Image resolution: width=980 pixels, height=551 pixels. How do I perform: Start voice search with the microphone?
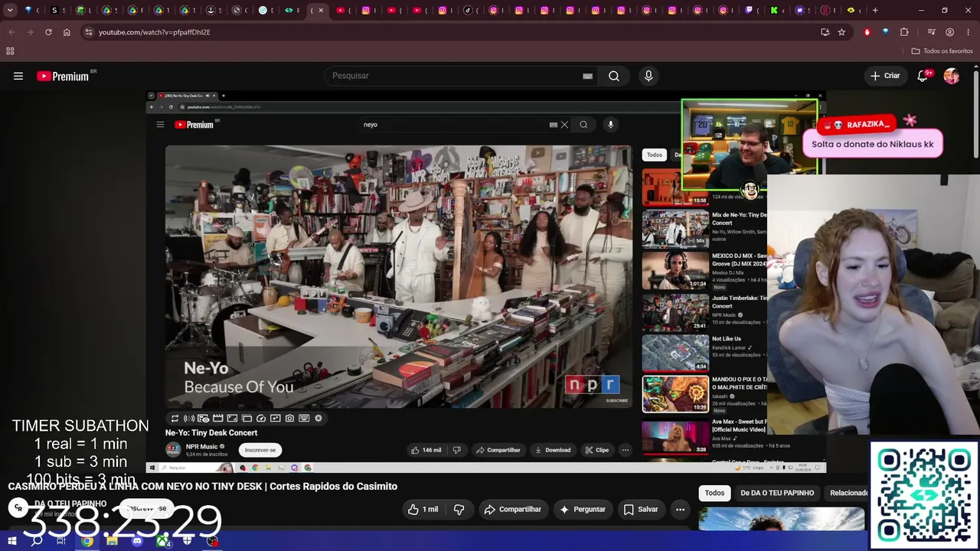click(x=648, y=76)
